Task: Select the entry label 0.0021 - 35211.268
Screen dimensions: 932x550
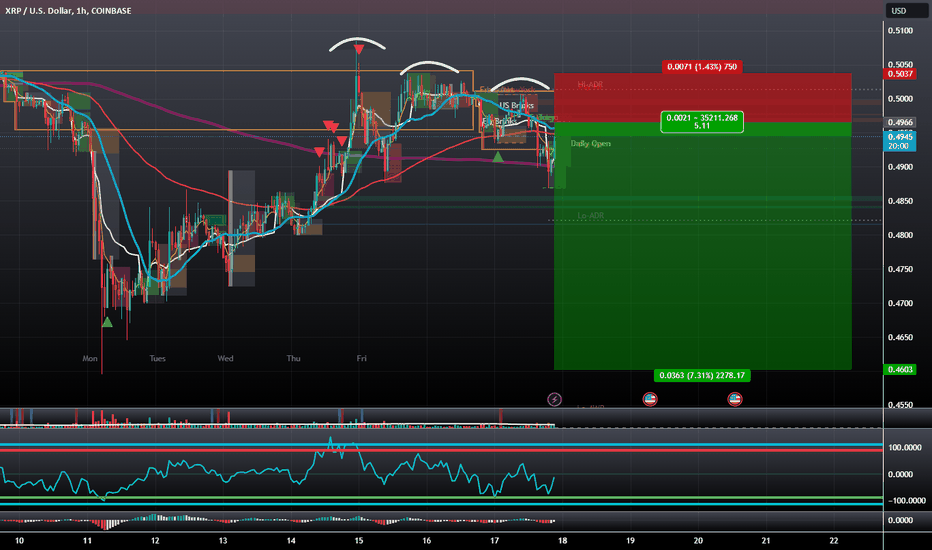Action: pos(702,122)
